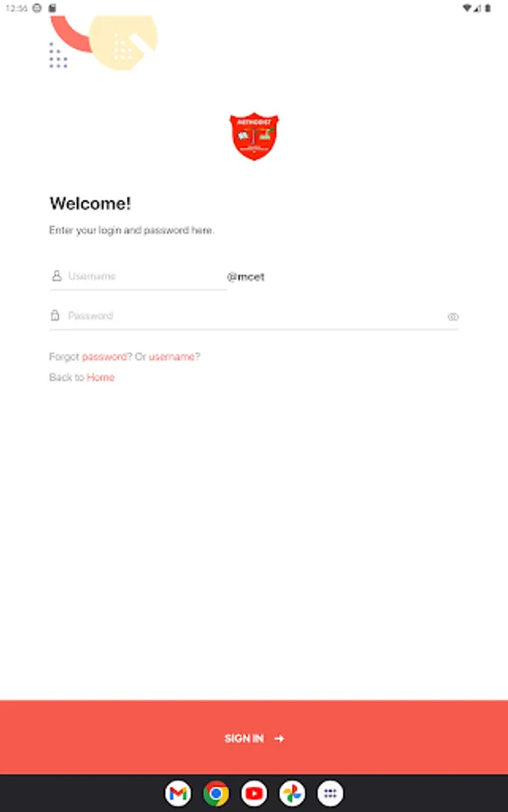Tap the battery status icon
Viewport: 508px width, 812px height.
(x=487, y=8)
